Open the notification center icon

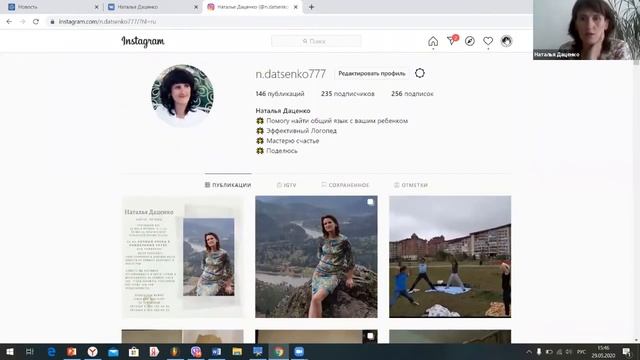tap(627, 351)
